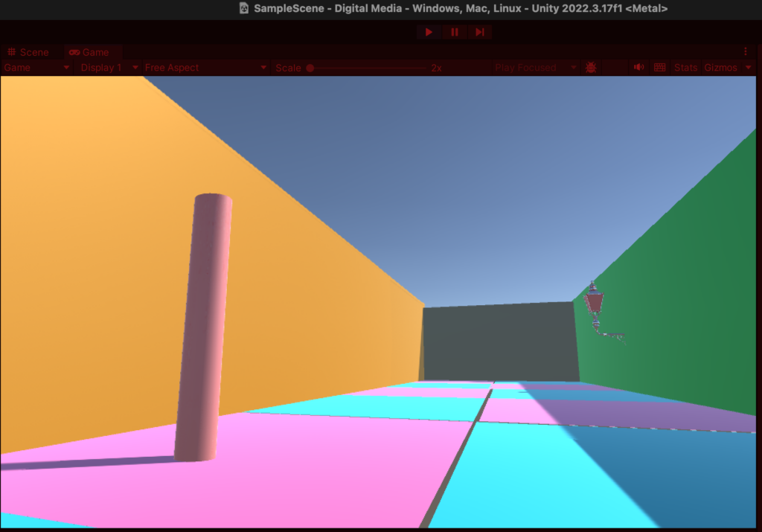
Task: Click the scene file icon in title bar
Action: [244, 8]
